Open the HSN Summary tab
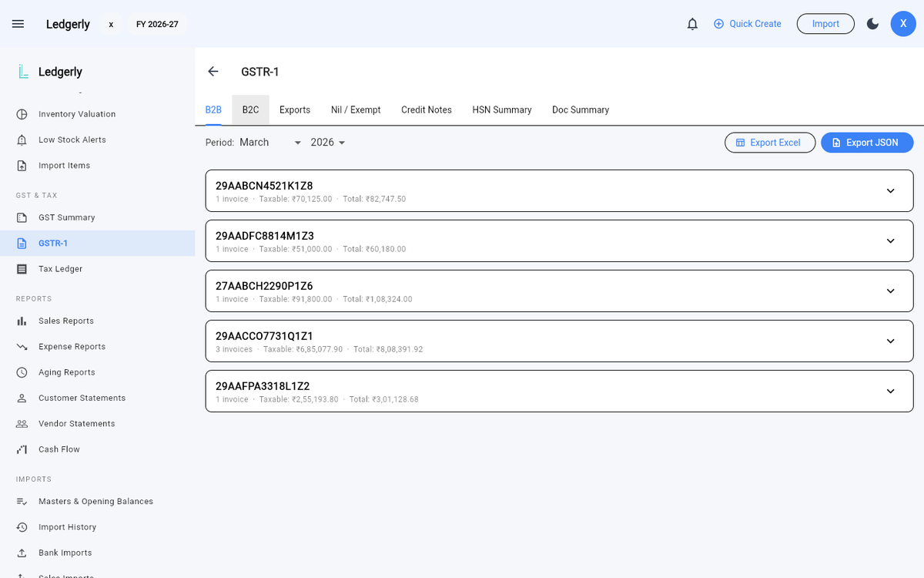The image size is (924, 578). coord(502,110)
